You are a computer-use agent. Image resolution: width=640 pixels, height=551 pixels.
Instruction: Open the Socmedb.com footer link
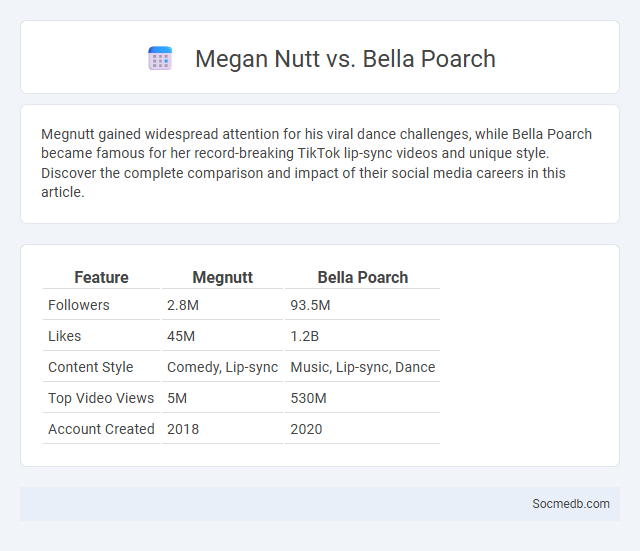[571, 504]
